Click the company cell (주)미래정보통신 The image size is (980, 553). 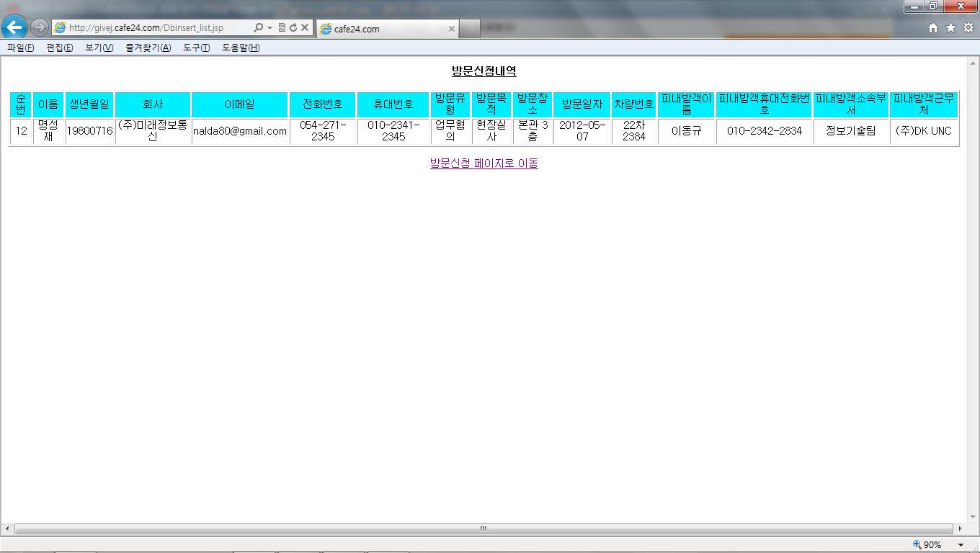click(x=153, y=131)
